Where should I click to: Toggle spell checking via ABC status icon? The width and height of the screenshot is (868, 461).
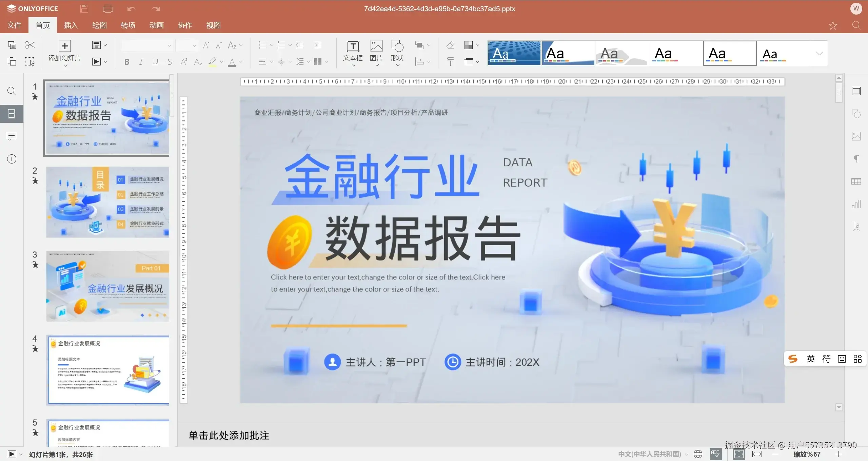point(716,454)
